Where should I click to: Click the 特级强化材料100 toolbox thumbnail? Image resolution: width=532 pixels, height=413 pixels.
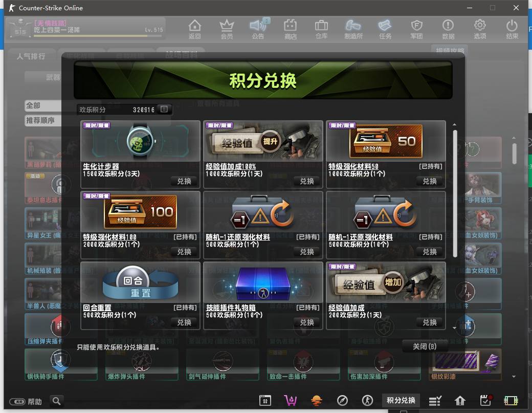pyautogui.click(x=141, y=212)
